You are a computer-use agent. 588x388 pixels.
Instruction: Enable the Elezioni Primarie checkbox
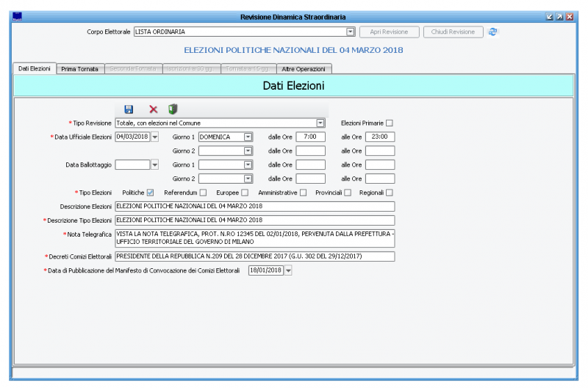click(x=390, y=123)
